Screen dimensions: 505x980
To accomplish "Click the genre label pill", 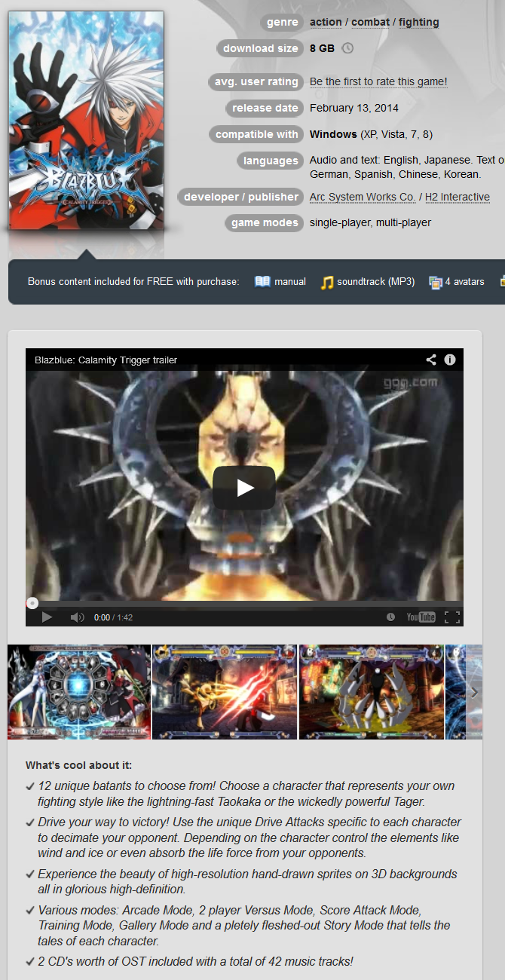I will click(282, 23).
